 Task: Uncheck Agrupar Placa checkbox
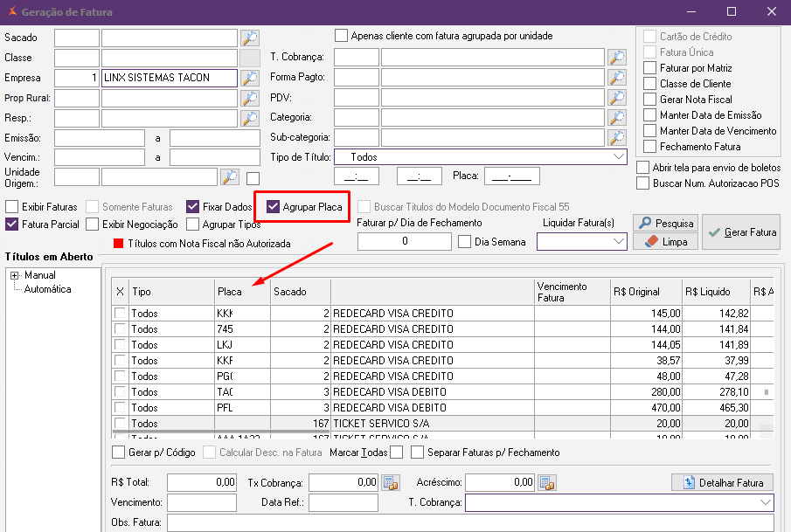click(x=273, y=207)
